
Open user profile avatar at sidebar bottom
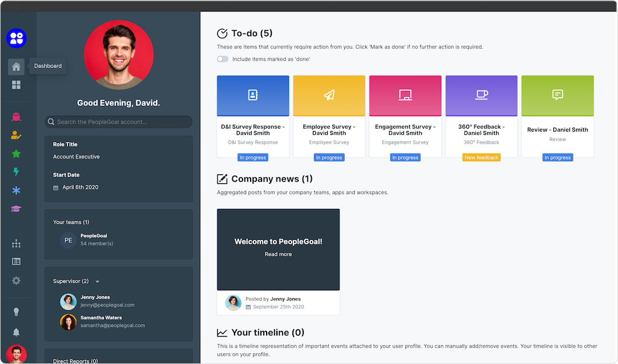click(16, 354)
